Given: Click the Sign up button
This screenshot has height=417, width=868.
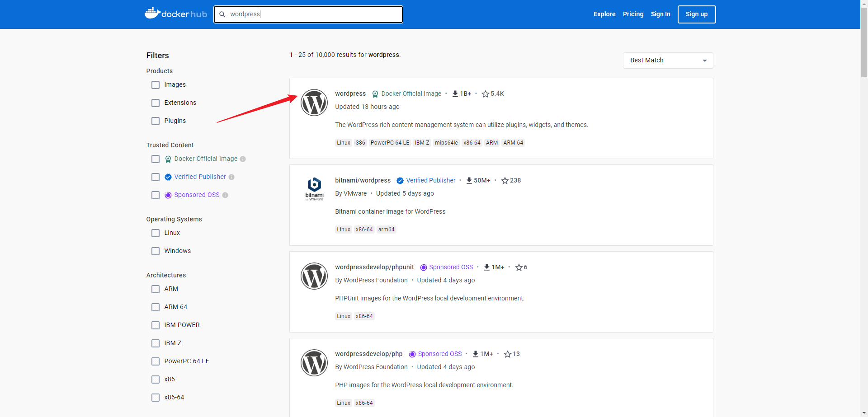Looking at the screenshot, I should click(697, 14).
